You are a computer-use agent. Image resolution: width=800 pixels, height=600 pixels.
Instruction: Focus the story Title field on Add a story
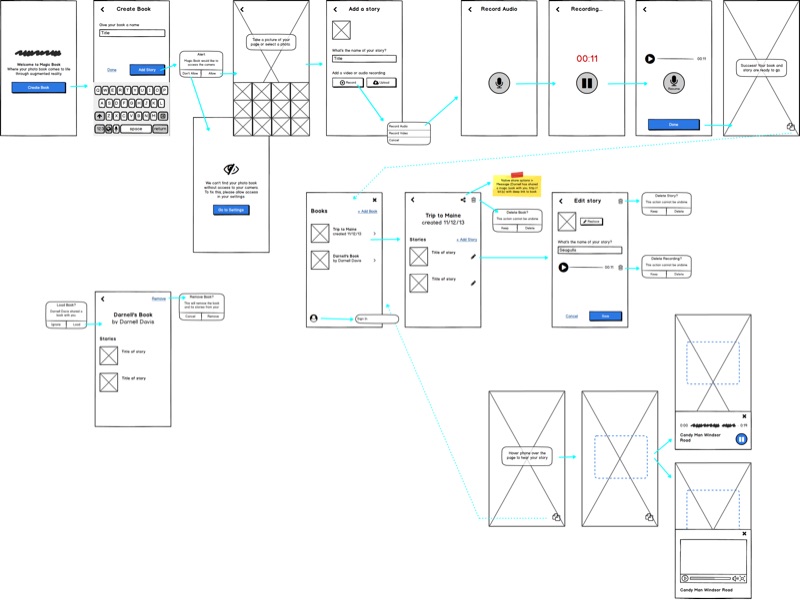364,59
